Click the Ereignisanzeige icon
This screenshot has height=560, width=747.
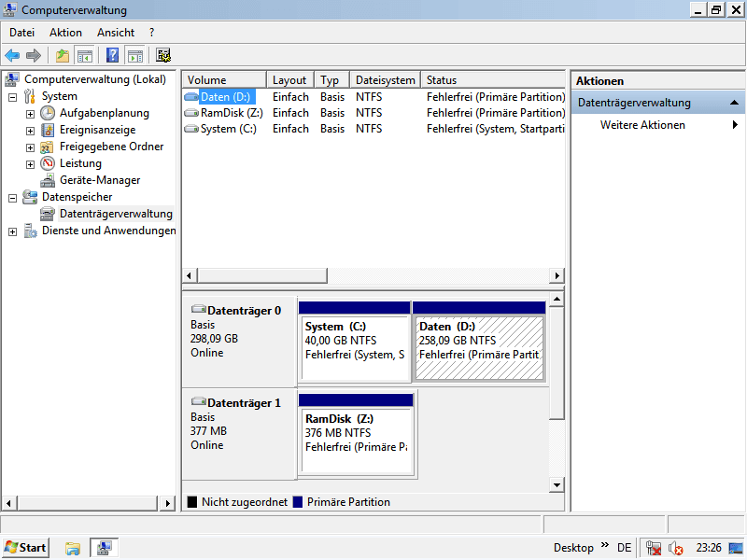click(x=48, y=130)
